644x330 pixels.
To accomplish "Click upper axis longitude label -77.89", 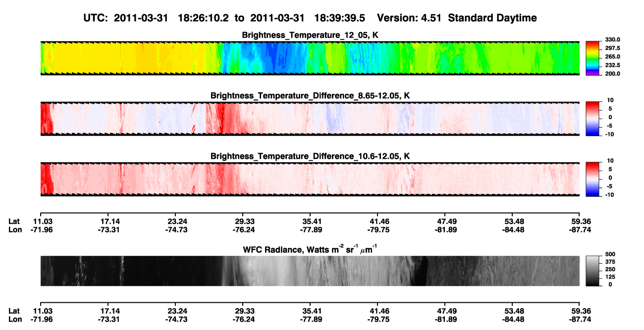I will click(312, 230).
